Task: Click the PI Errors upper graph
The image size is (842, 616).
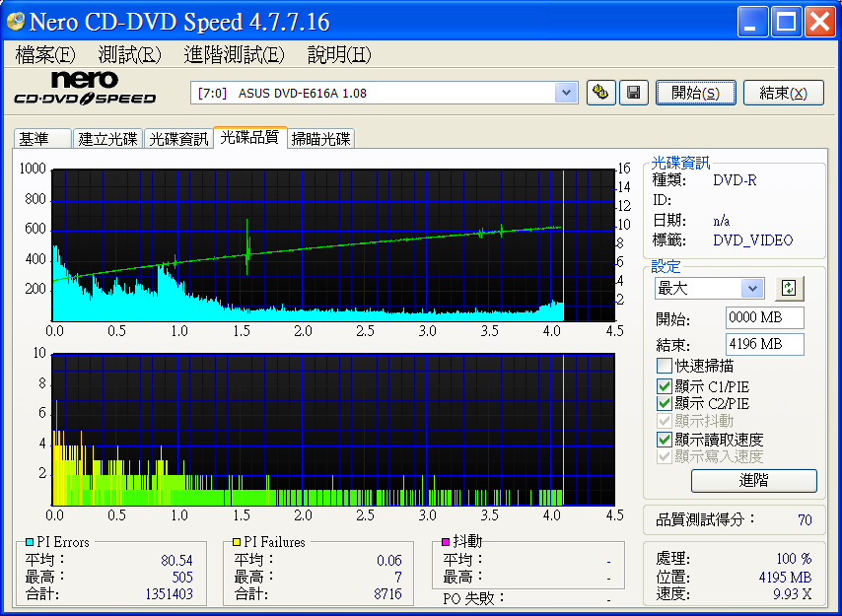Action: point(333,245)
